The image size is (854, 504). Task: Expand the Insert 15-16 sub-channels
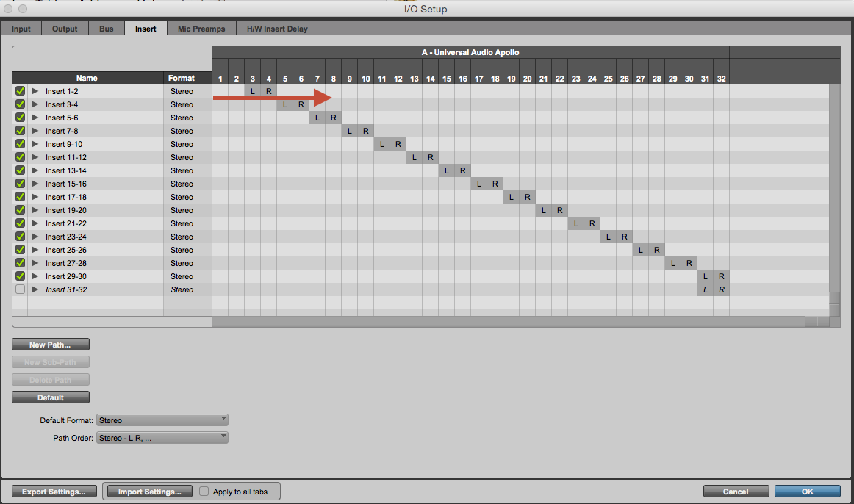coord(35,183)
